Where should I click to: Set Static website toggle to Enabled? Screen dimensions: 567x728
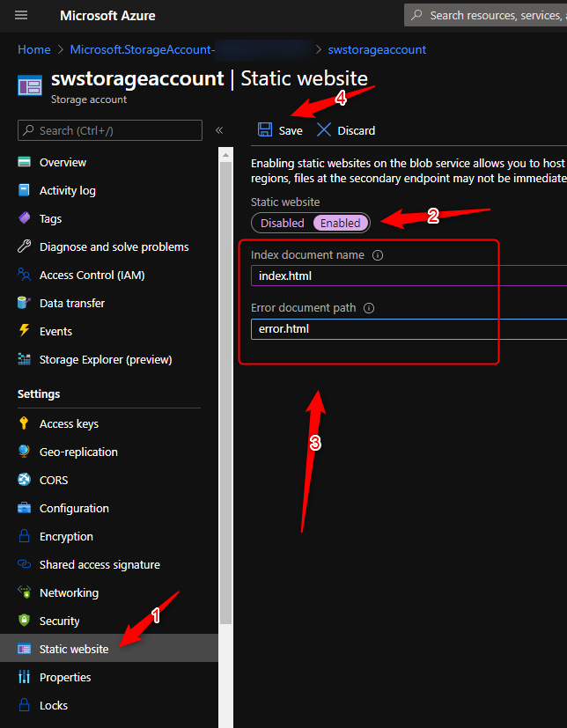point(340,223)
